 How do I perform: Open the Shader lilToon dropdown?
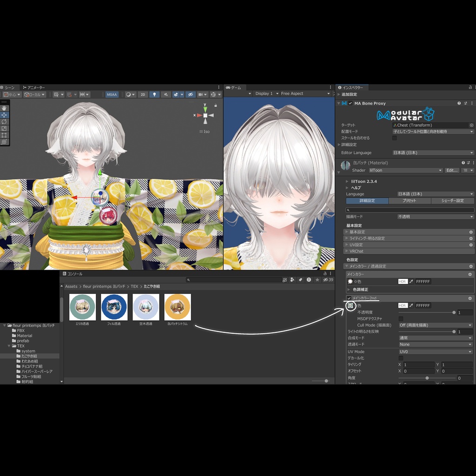click(405, 170)
